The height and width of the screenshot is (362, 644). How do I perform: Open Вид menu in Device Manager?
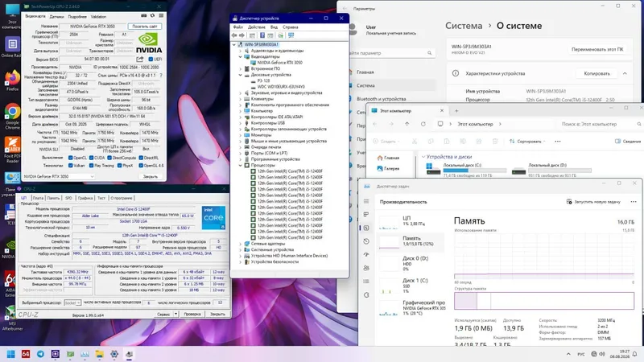tap(274, 27)
